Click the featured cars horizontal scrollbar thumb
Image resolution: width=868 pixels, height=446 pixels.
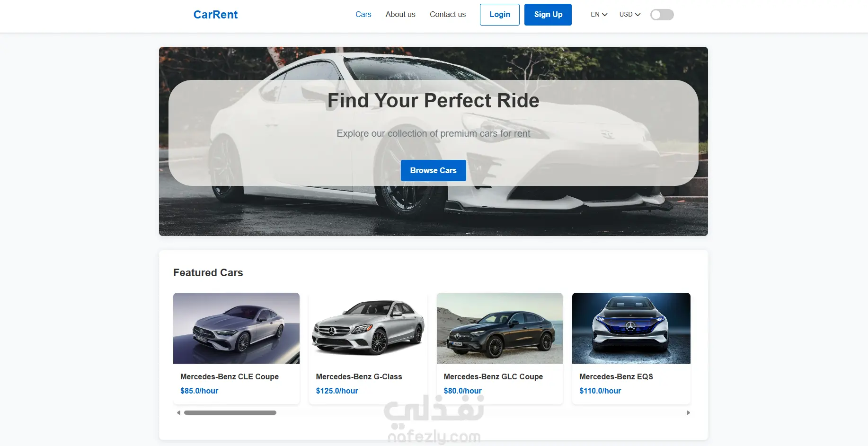(x=230, y=413)
